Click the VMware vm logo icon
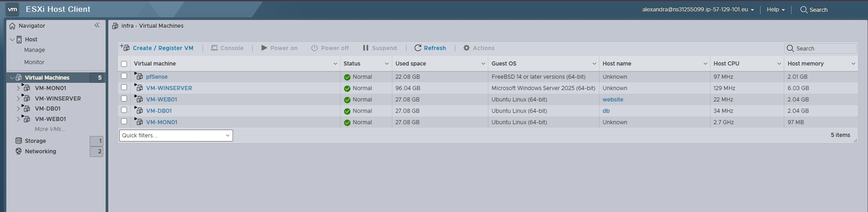Viewport: 868px width, 212px height. tap(12, 9)
